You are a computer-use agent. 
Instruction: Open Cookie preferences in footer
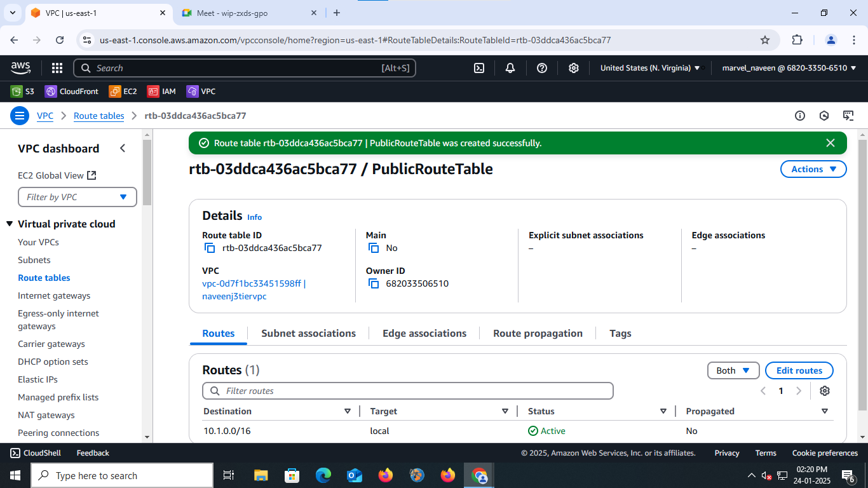click(825, 453)
